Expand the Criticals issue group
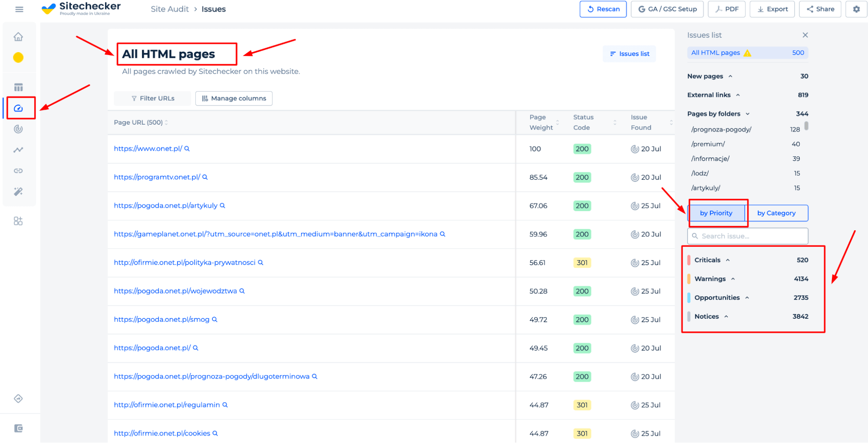Viewport: 868px width, 443px height. click(x=728, y=260)
